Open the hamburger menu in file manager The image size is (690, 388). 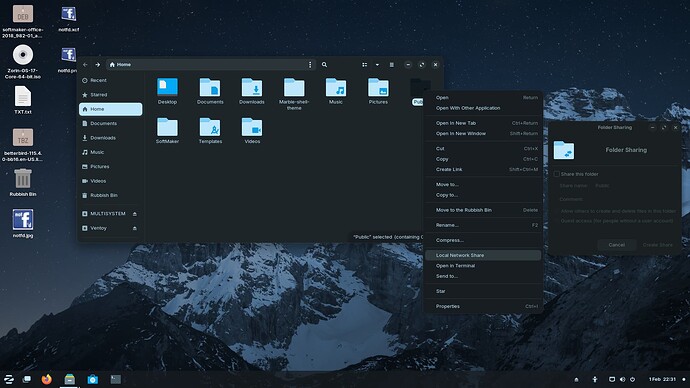pyautogui.click(x=392, y=65)
